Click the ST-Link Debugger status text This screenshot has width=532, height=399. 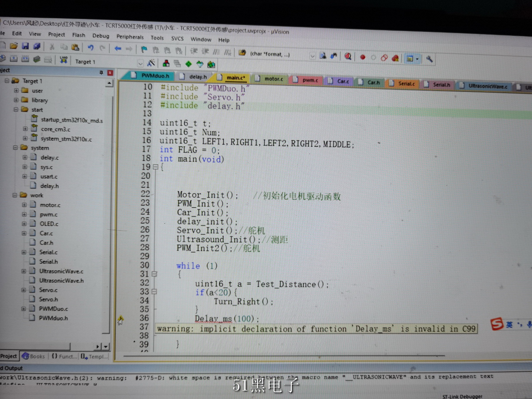coord(462,396)
